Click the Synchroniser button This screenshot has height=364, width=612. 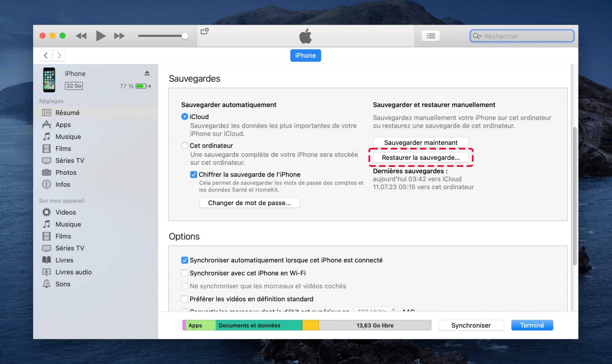click(x=471, y=325)
